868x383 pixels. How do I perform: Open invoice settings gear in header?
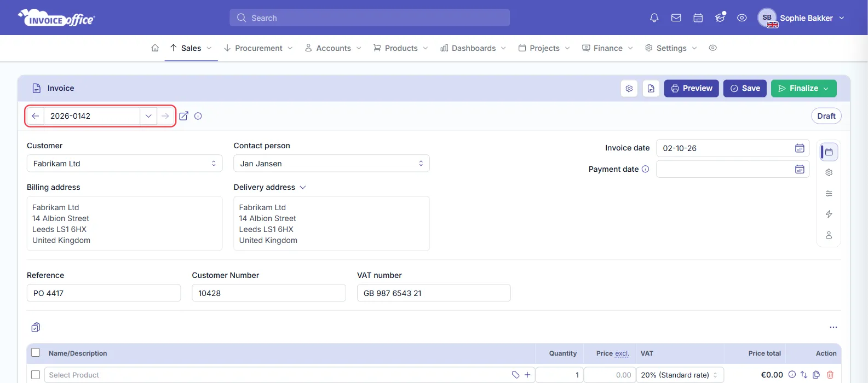pyautogui.click(x=629, y=89)
